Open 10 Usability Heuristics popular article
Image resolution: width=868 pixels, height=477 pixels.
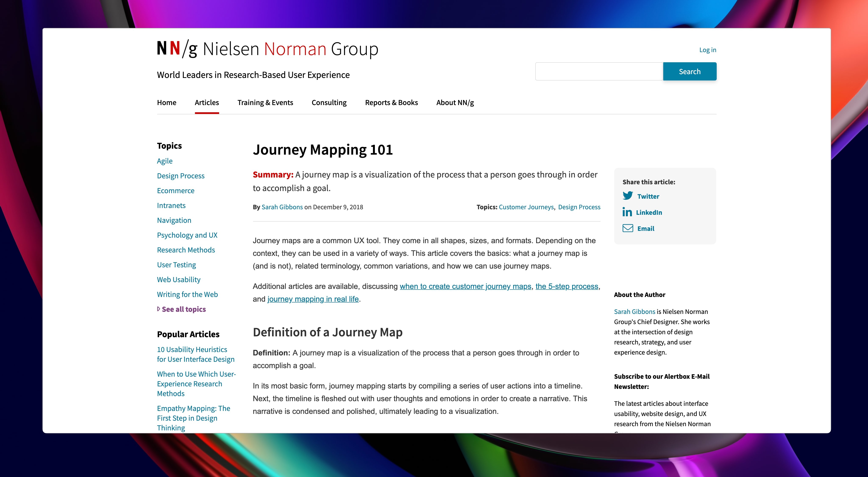pyautogui.click(x=195, y=354)
